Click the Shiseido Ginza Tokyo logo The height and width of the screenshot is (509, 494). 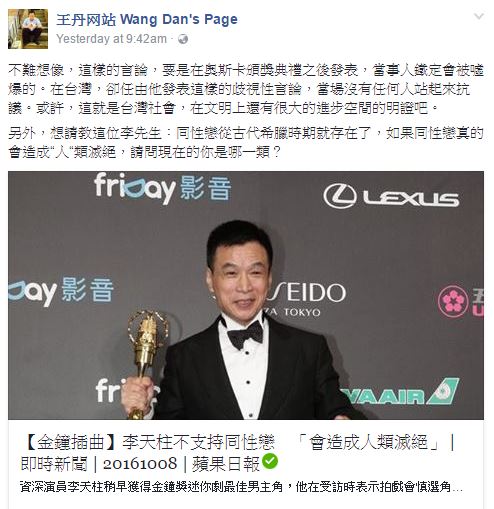tap(305, 300)
